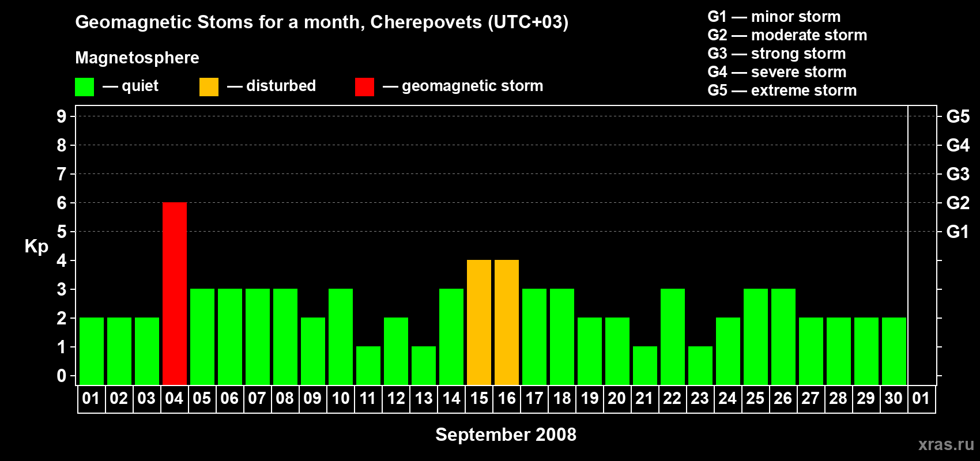Click the G5 level label on right axis
This screenshot has width=980, height=461.
point(958,116)
